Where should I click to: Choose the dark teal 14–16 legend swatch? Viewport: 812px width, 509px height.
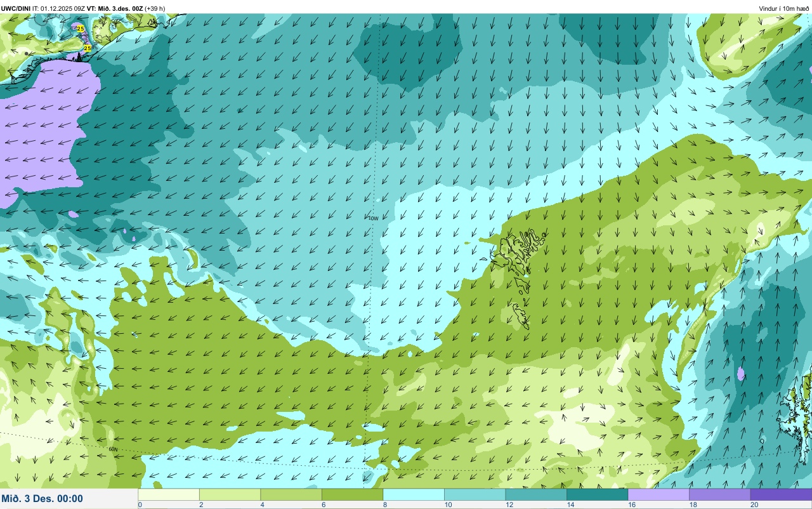(597, 494)
